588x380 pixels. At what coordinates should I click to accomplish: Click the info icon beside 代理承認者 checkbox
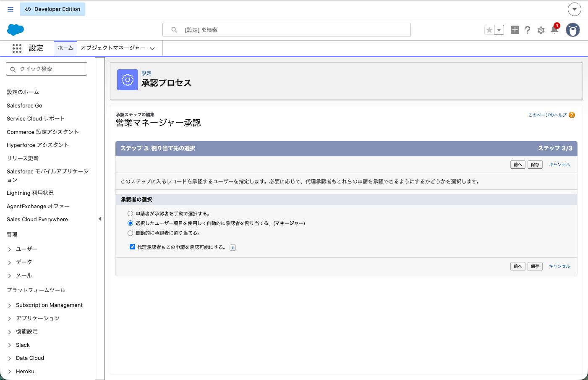233,248
